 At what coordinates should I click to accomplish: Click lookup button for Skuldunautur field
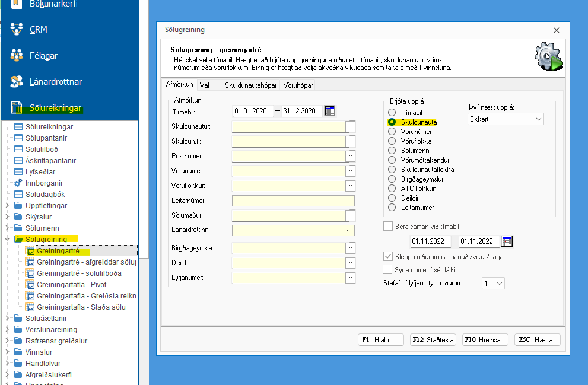pos(350,126)
